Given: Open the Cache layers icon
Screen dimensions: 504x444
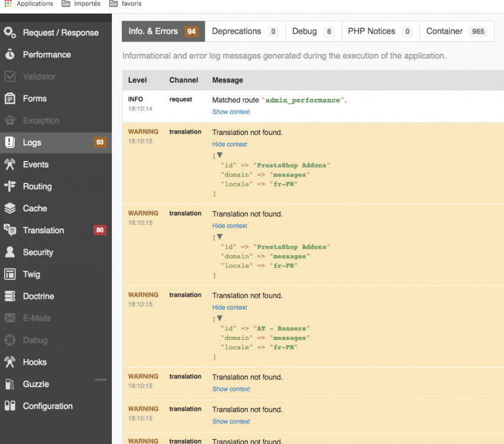Looking at the screenshot, I should [x=10, y=208].
